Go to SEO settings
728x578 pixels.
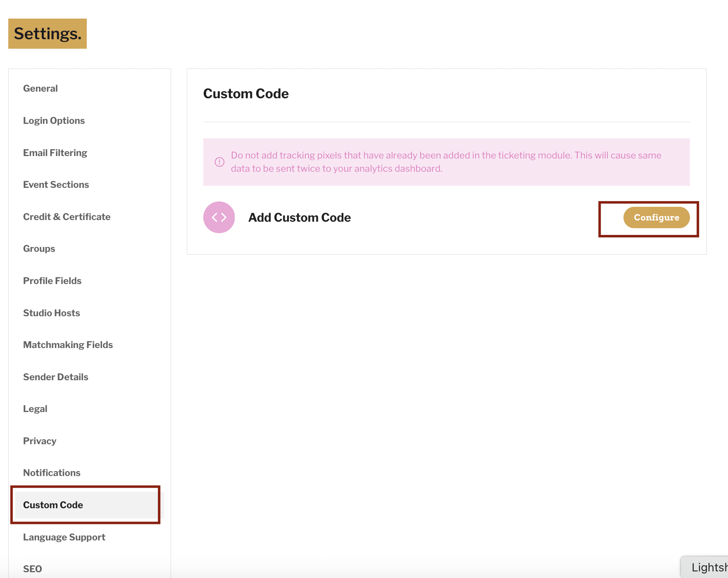coord(32,569)
